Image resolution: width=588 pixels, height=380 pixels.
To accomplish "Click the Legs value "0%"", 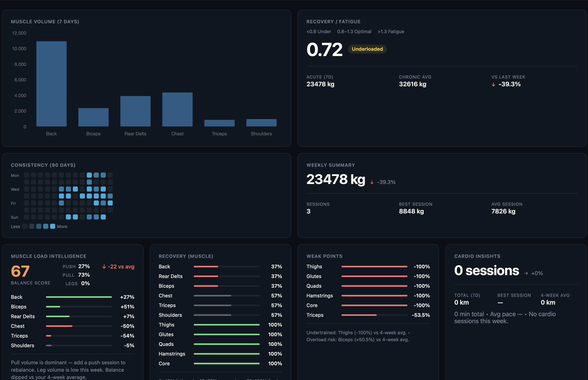I will coord(86,283).
